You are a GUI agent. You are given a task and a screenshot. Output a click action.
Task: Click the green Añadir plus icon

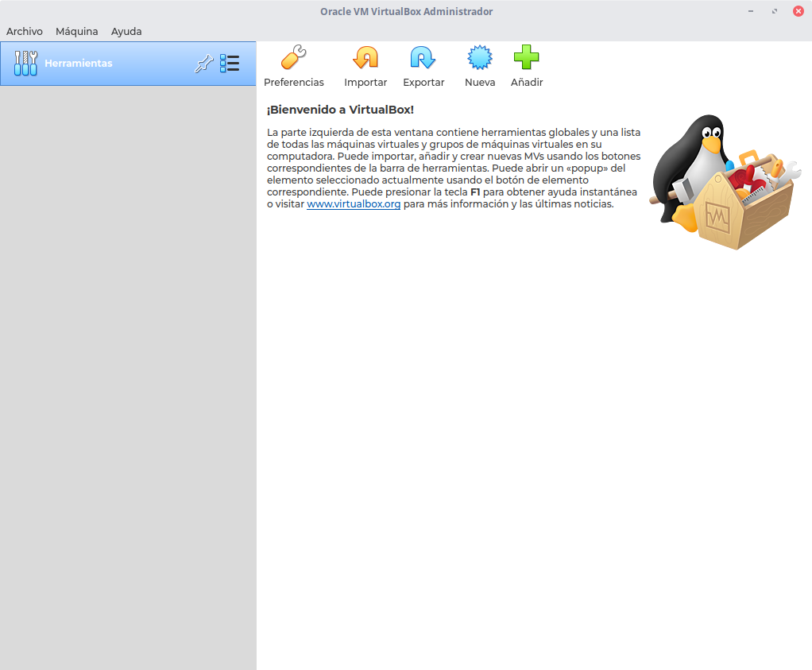[x=526, y=57]
